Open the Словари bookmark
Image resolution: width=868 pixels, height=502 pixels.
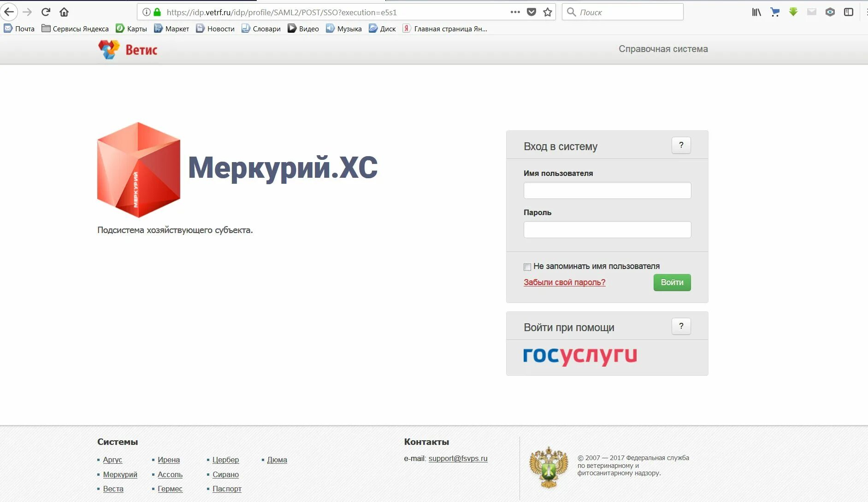pyautogui.click(x=261, y=29)
